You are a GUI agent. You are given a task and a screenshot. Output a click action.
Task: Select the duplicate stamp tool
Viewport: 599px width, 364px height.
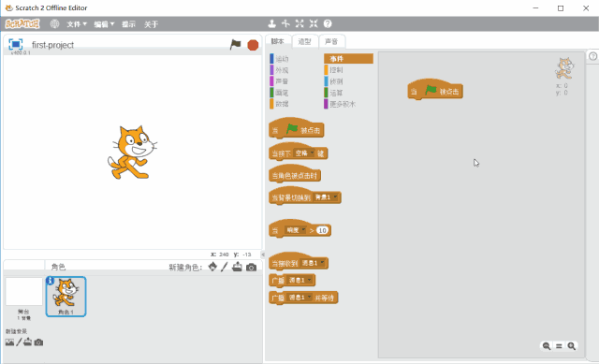271,24
